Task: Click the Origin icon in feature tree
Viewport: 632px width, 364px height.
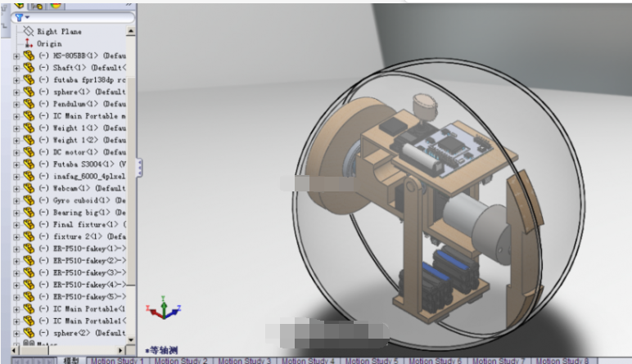Action: pos(28,43)
